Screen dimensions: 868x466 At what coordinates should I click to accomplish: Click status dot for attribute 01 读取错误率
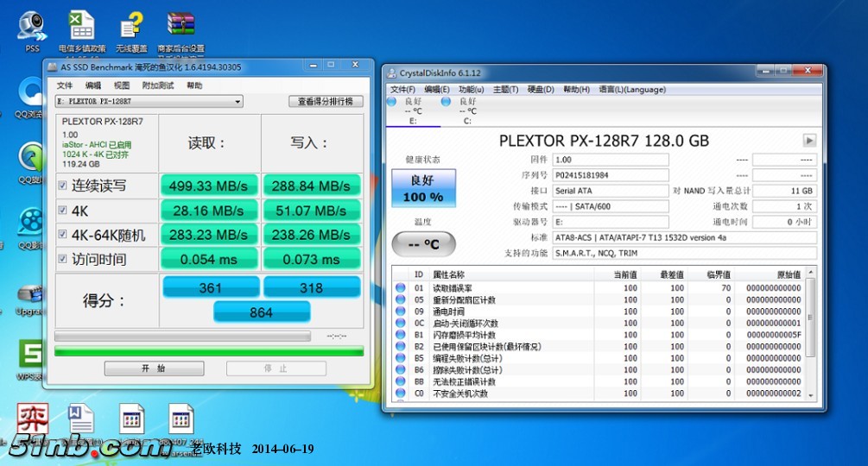click(x=400, y=288)
